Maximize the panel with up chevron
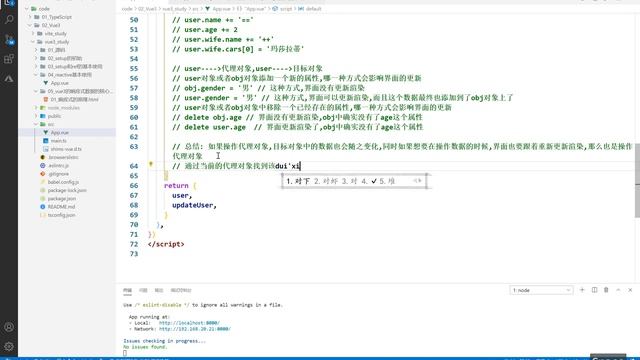 coord(618,290)
